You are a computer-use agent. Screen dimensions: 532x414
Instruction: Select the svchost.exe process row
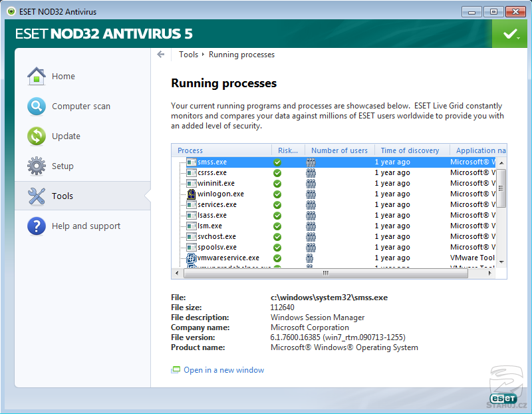point(217,237)
